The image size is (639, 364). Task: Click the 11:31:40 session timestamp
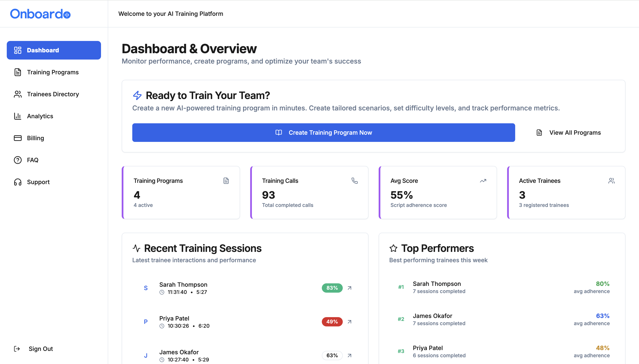[x=177, y=292]
